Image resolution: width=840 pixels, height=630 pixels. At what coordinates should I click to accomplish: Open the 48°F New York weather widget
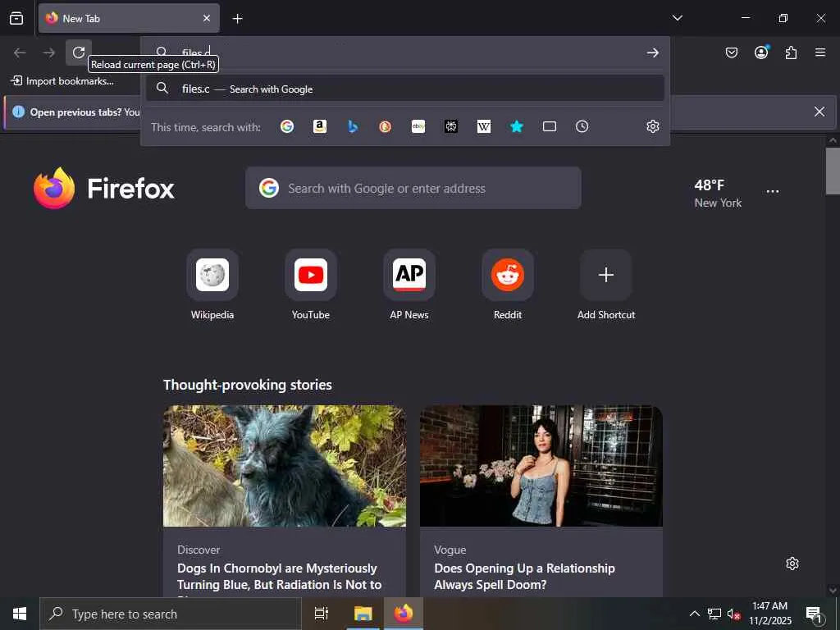tap(718, 194)
